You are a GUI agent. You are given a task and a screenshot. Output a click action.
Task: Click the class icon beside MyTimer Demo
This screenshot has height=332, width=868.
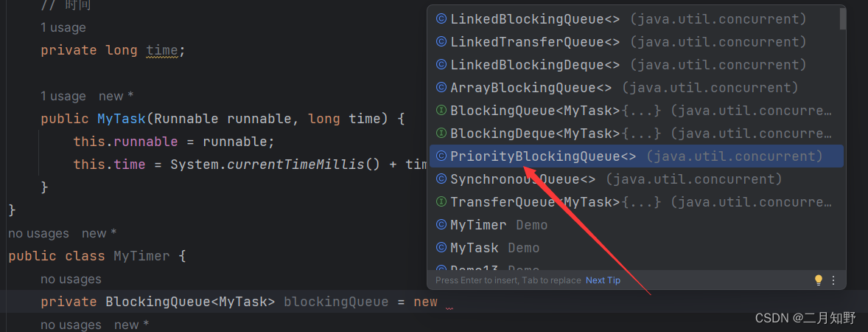[x=441, y=225]
